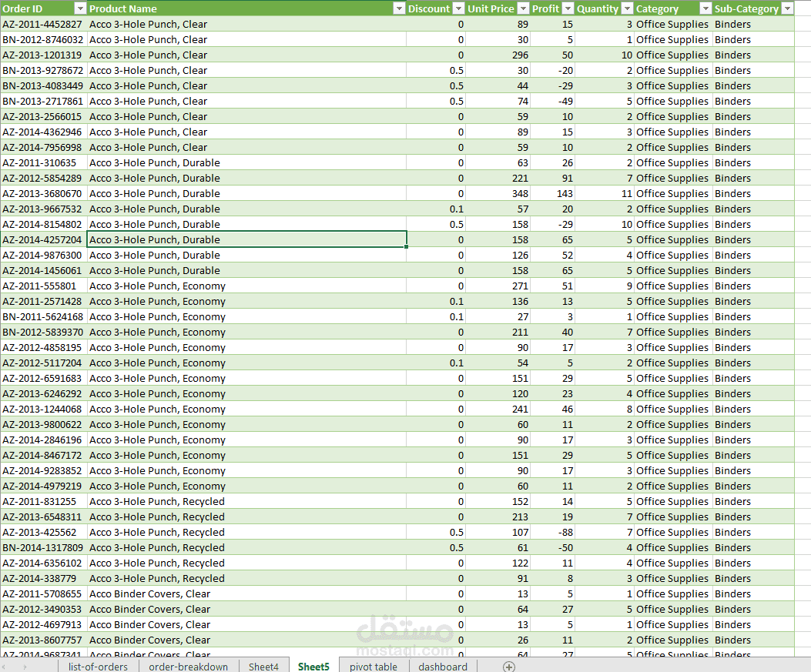811x672 pixels.
Task: Select cell with Order ID AZ-2011-5708655
Action: pos(43,594)
